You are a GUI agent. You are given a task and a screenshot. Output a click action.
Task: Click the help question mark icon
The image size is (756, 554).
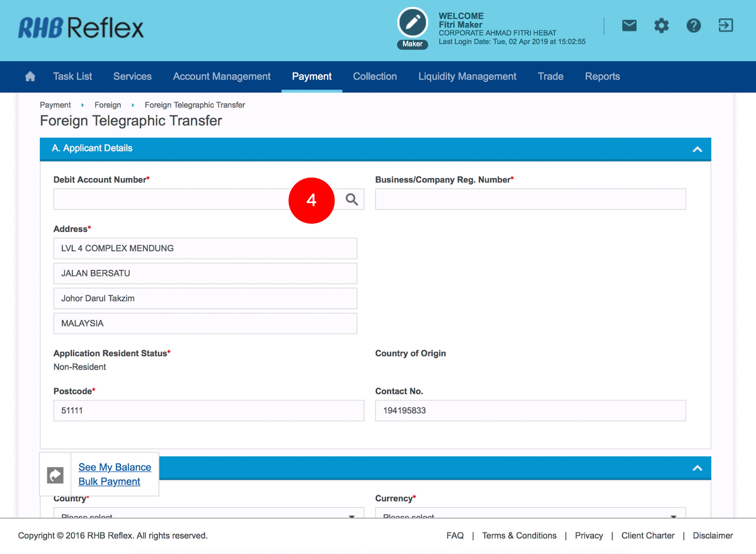[693, 26]
